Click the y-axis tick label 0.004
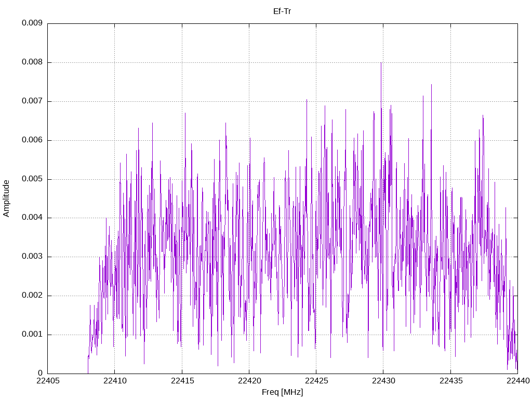This screenshot has height=399, width=532. pyautogui.click(x=32, y=218)
